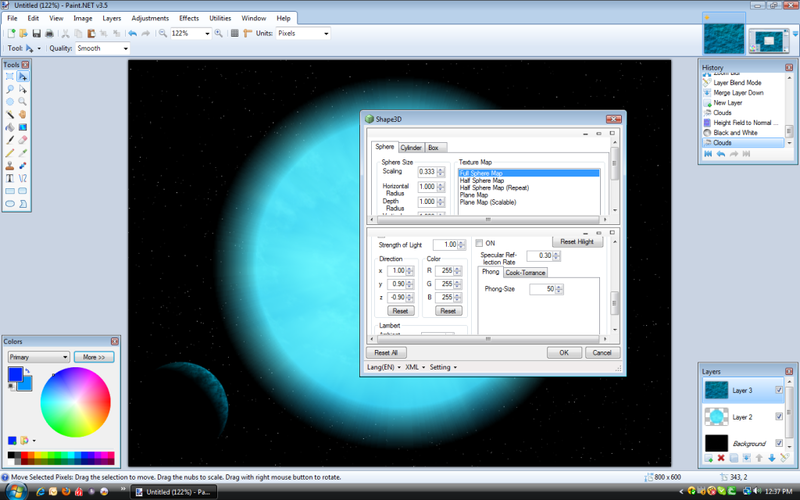Select Half Sphere Map texture option
This screenshot has width=800, height=500.
click(x=482, y=181)
